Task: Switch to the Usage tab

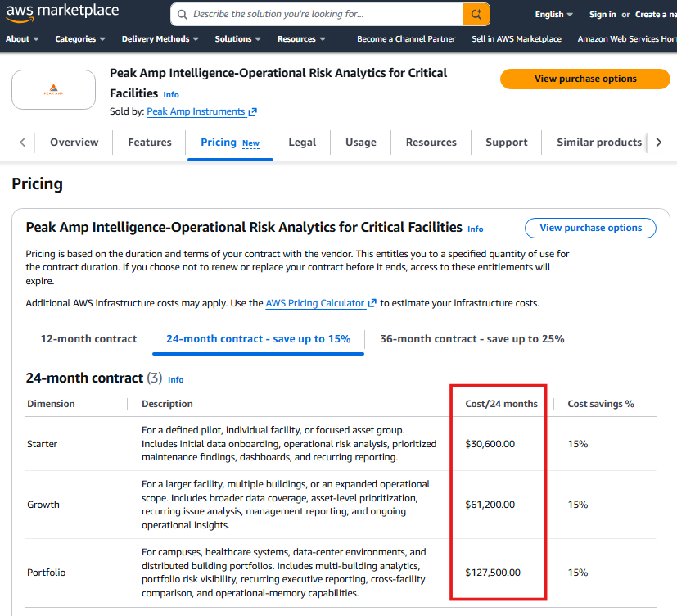Action: click(x=360, y=142)
